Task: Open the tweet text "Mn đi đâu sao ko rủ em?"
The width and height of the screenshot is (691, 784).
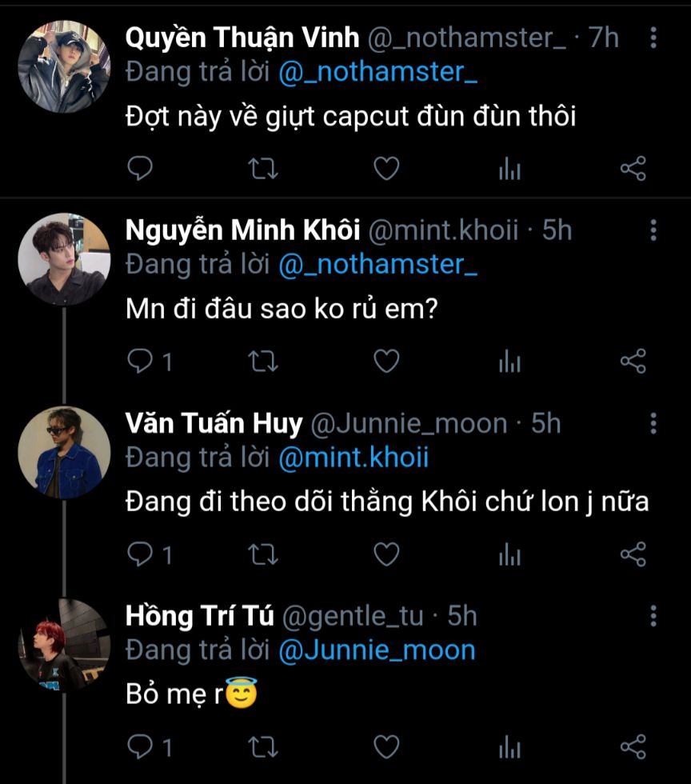Action: [281, 310]
